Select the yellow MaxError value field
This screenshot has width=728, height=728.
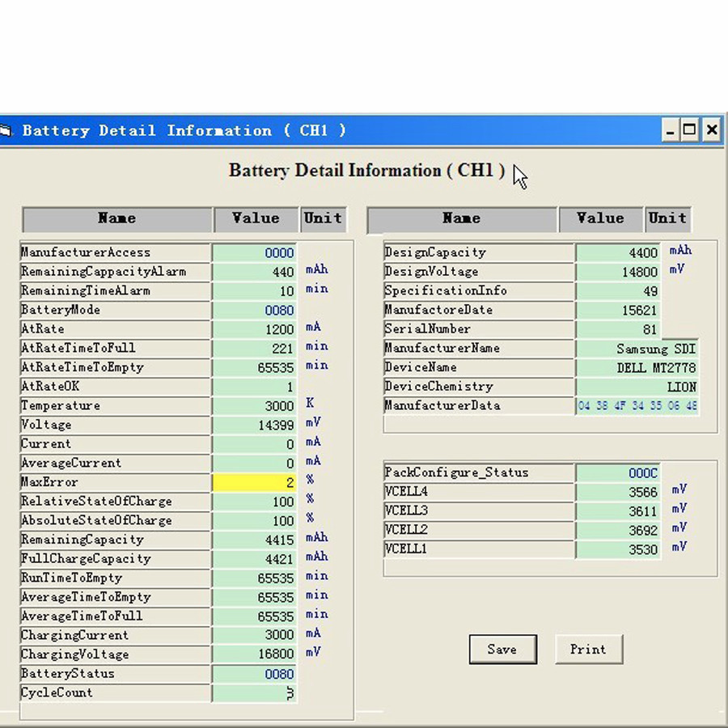255,482
